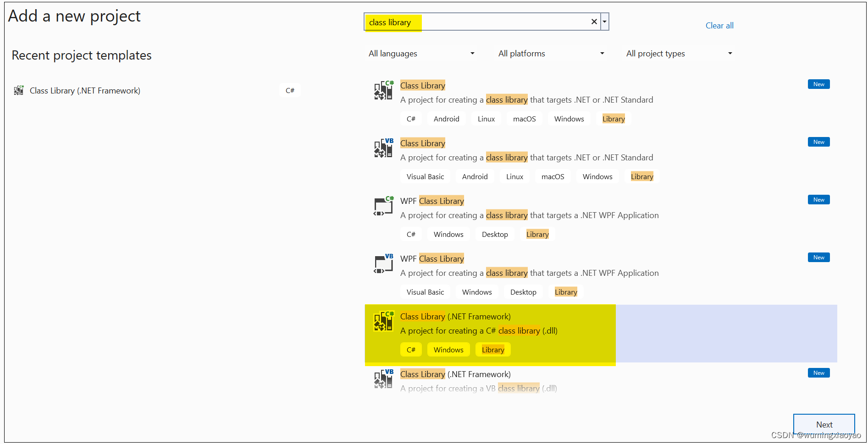Viewport: 868px width, 444px height.
Task: Select the WPF Class Library C# icon
Action: [x=383, y=206]
